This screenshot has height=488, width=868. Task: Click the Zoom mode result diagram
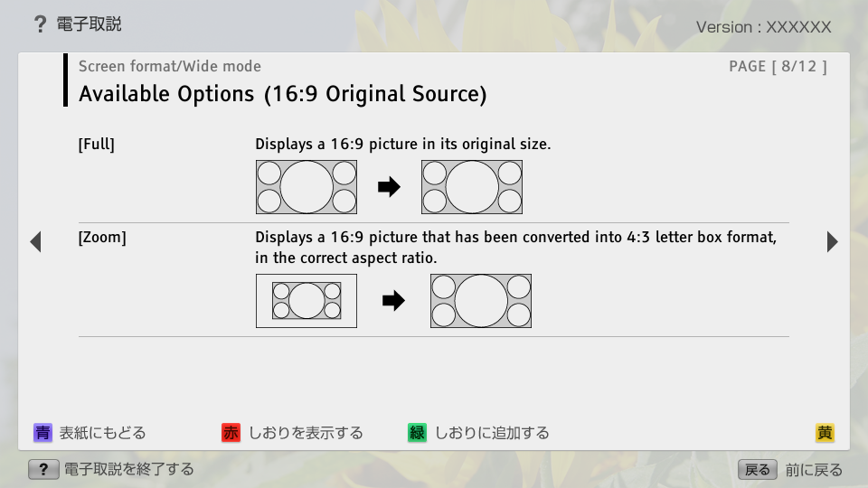pyautogui.click(x=481, y=301)
